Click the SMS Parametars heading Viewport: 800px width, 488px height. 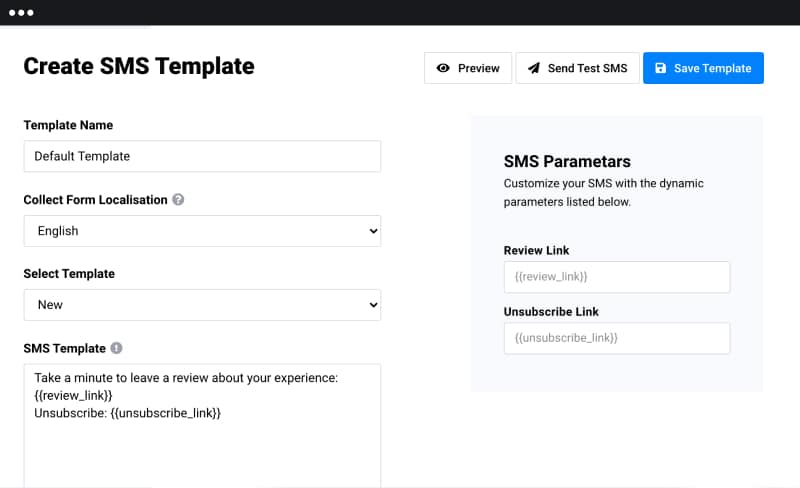pos(567,161)
